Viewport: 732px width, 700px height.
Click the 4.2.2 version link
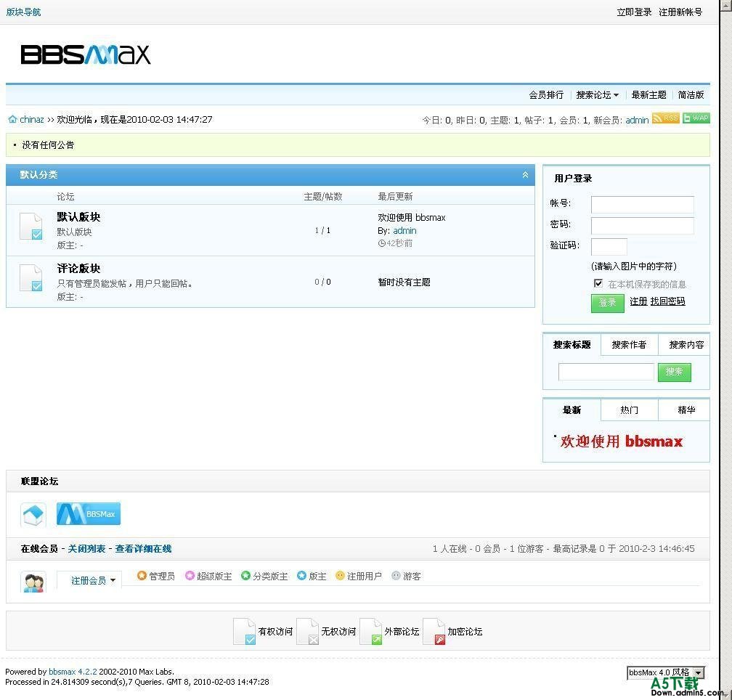coord(87,672)
